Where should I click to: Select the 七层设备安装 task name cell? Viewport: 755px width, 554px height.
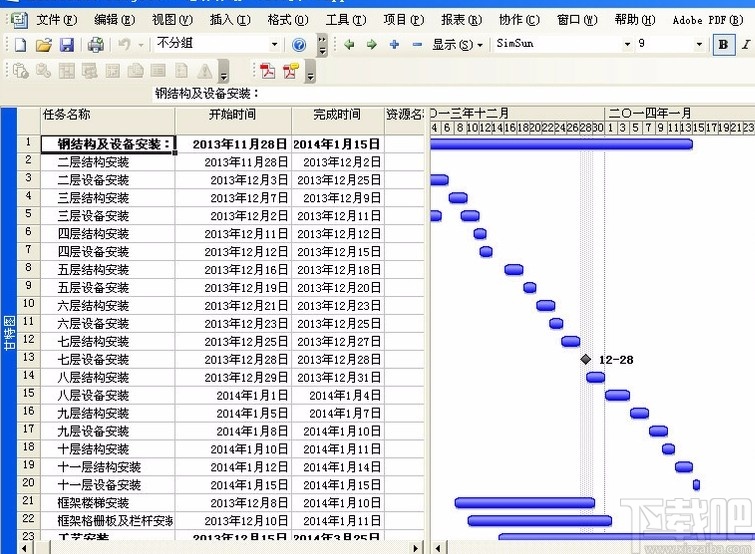pyautogui.click(x=107, y=360)
